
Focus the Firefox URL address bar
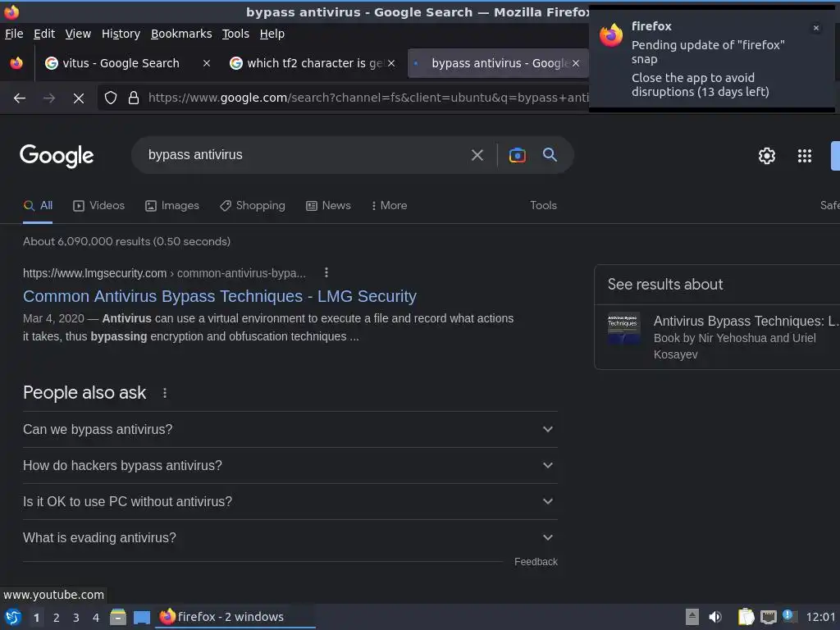368,98
